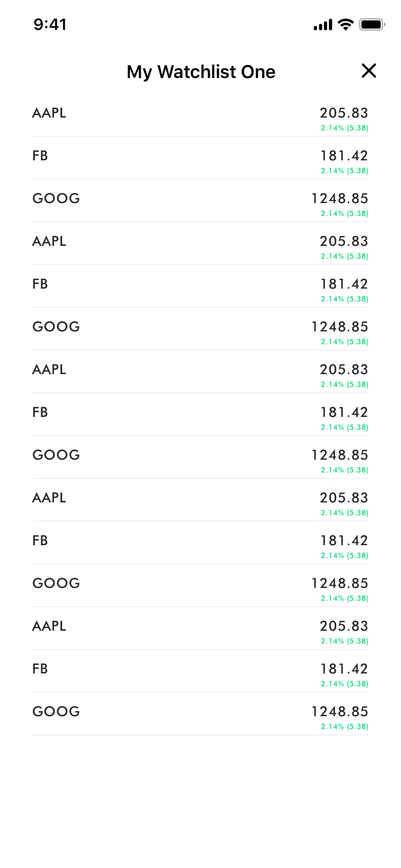Image resolution: width=401 pixels, height=868 pixels.
Task: Select the fourth AAPL ticker in the list
Action: tap(49, 498)
